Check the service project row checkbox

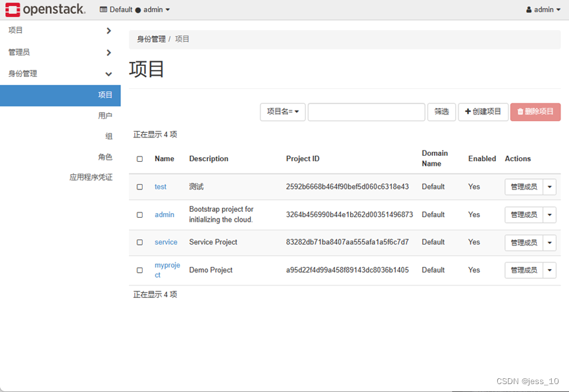pyautogui.click(x=139, y=243)
